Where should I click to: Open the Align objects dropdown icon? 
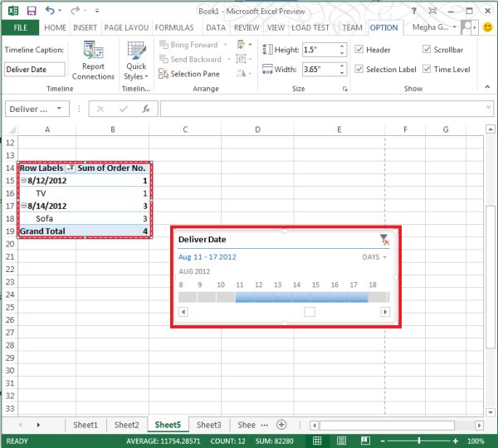point(244,45)
